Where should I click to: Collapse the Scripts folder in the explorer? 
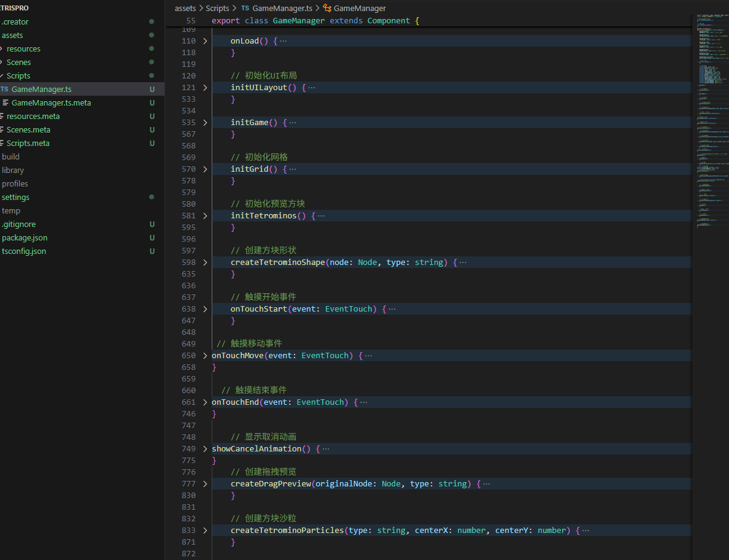point(18,76)
